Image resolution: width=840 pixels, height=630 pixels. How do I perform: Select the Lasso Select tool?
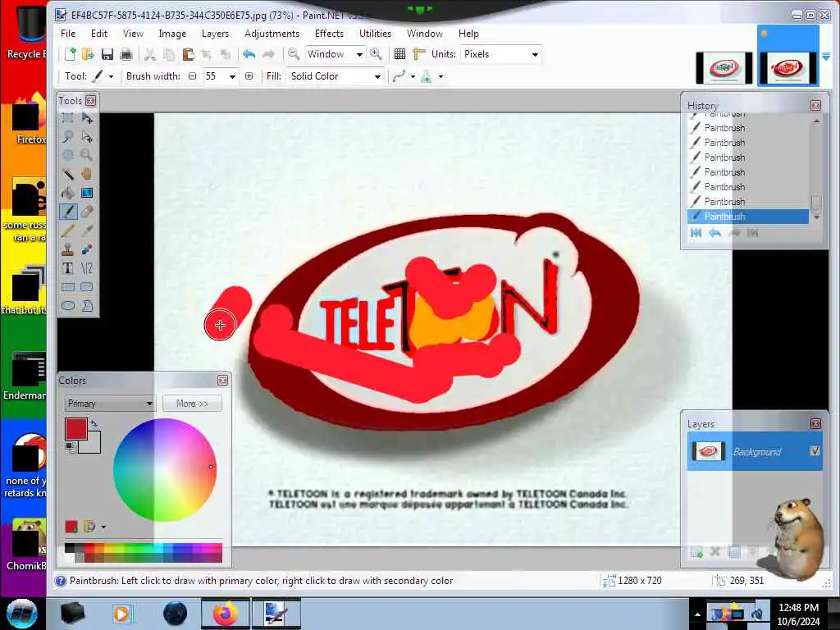[68, 137]
